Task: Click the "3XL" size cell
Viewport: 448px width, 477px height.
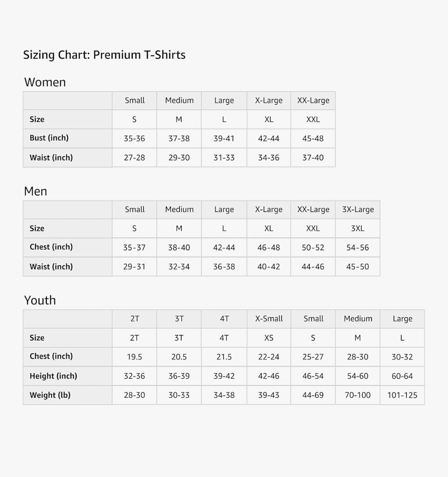Action: pos(358,229)
